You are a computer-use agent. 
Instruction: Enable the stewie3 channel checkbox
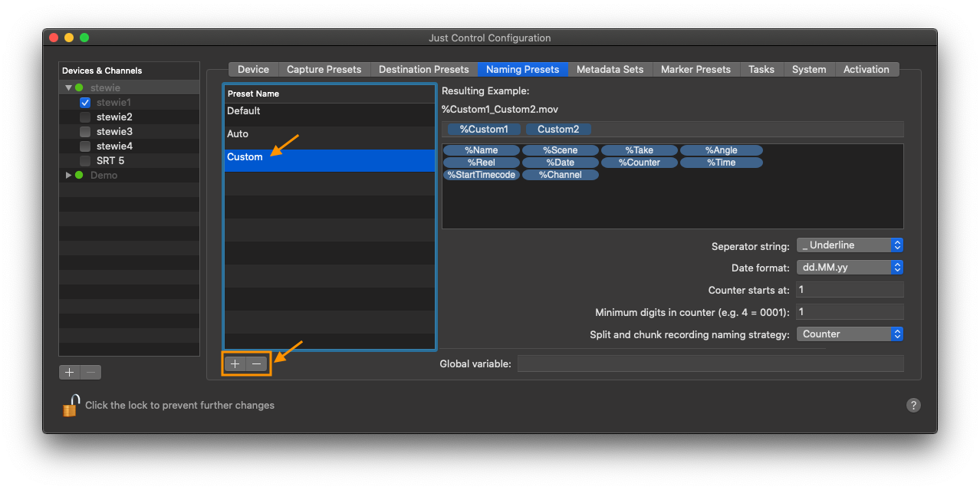(85, 131)
